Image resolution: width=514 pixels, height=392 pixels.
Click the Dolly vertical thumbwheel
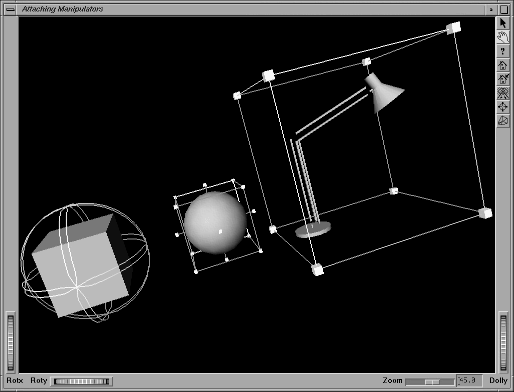(x=503, y=342)
